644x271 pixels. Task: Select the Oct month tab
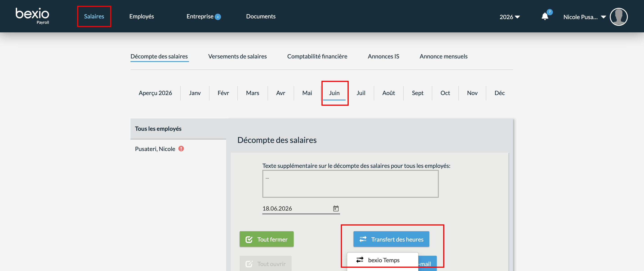pos(445,93)
